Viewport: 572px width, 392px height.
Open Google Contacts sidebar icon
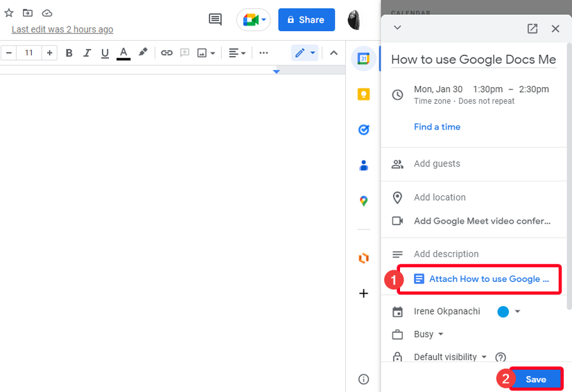click(363, 166)
